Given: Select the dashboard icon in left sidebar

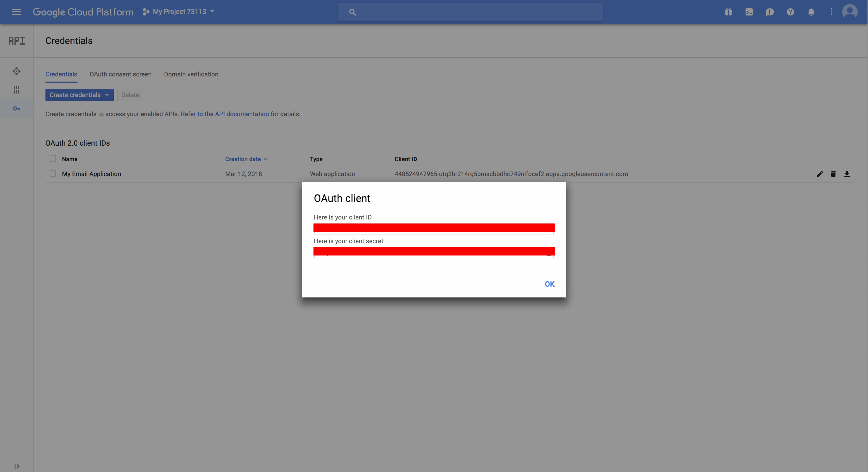Looking at the screenshot, I should pos(16,72).
